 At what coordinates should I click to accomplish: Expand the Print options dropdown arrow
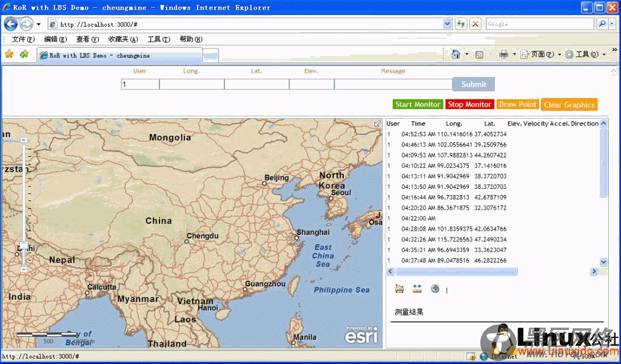tap(514, 54)
